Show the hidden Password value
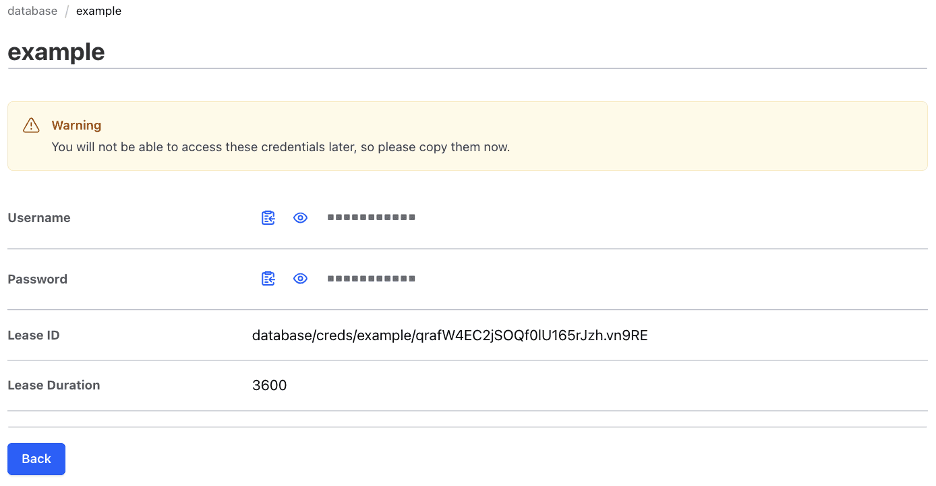 [x=300, y=279]
